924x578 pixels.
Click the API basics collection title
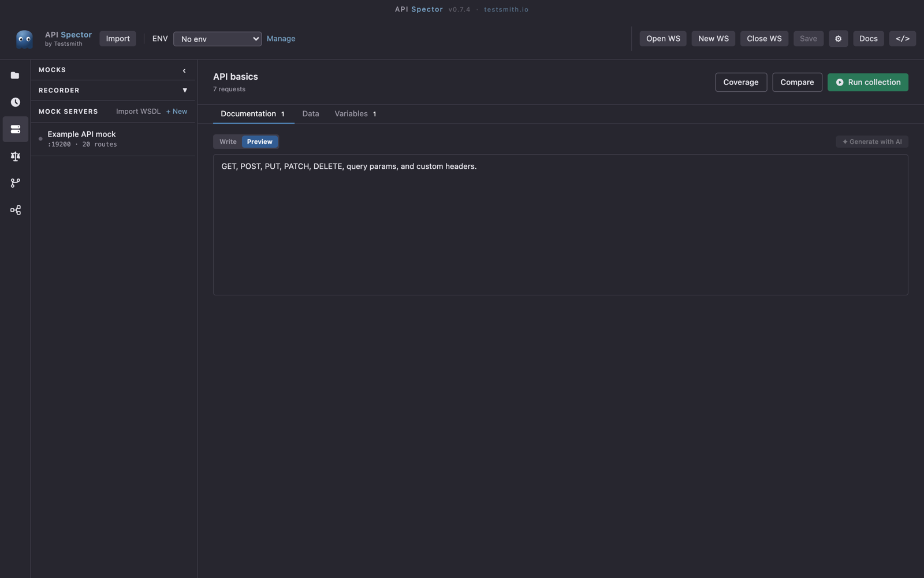(x=236, y=76)
